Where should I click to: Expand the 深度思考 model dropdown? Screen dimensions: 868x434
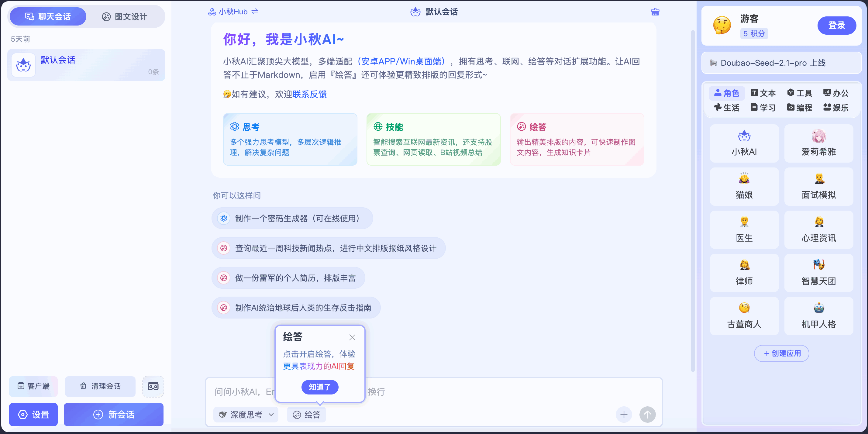click(x=246, y=415)
